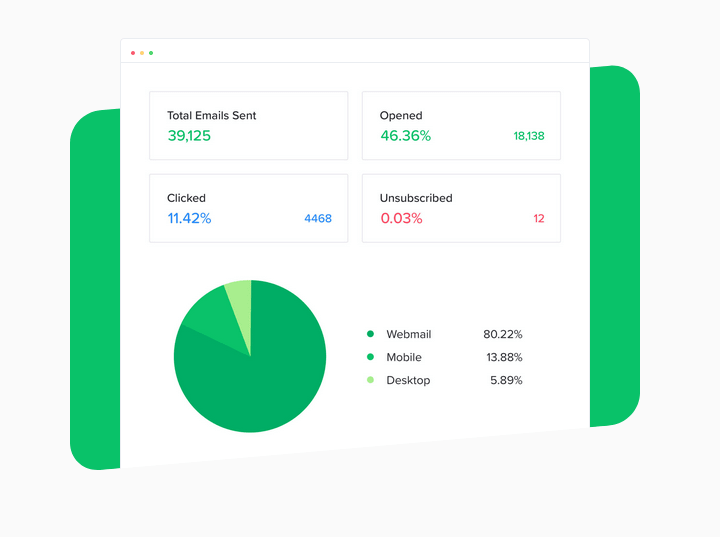Screen dimensions: 720x537
Task: Click the green window dot
Action: coord(151,53)
